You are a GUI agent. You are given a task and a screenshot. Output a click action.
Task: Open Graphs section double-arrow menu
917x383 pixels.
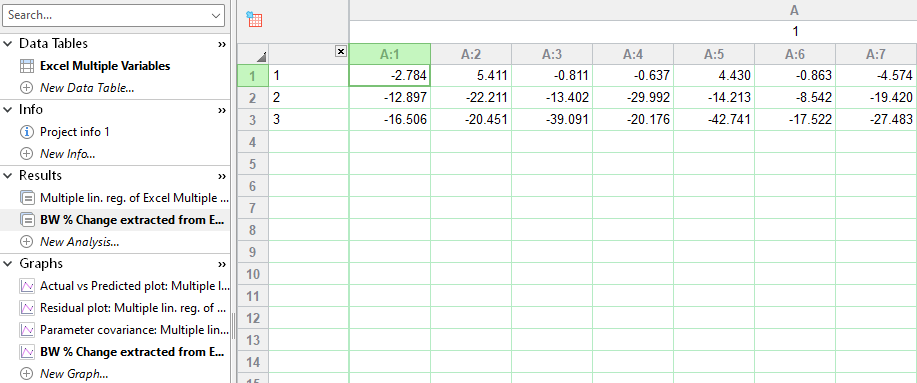point(222,264)
